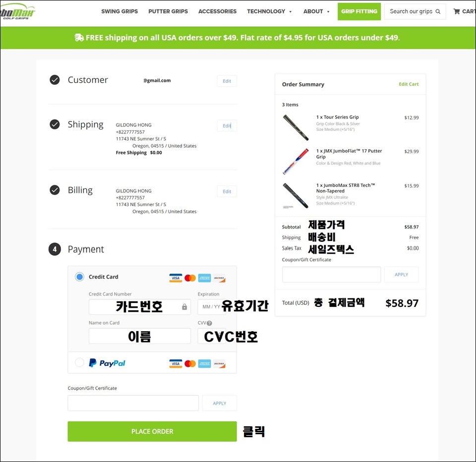
Task: Click the JumboMax Golf Grips logo
Action: tap(17, 12)
